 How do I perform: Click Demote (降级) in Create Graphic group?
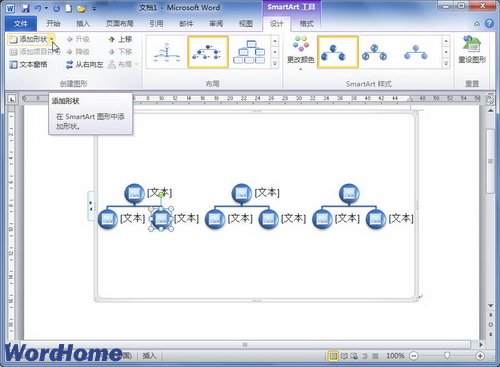78,52
